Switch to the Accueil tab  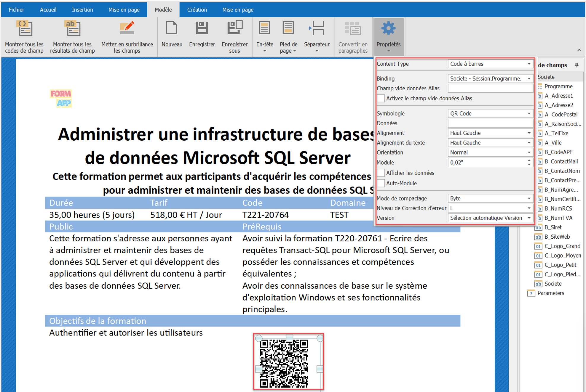coord(48,10)
